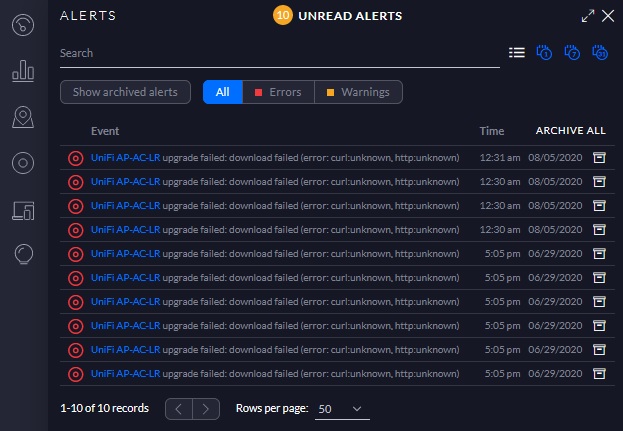Expand the alerts panel to full size
Viewport: 623px width, 431px height.
pos(587,16)
